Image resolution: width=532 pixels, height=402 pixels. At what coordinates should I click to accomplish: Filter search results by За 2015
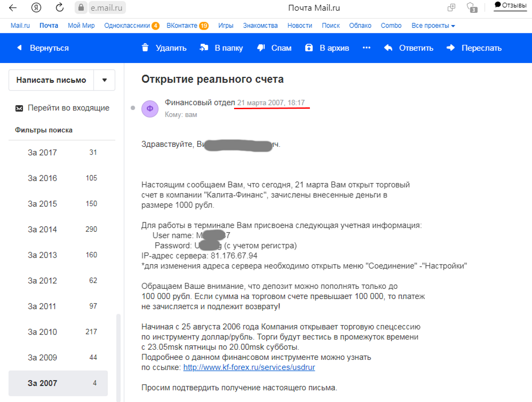58,204
